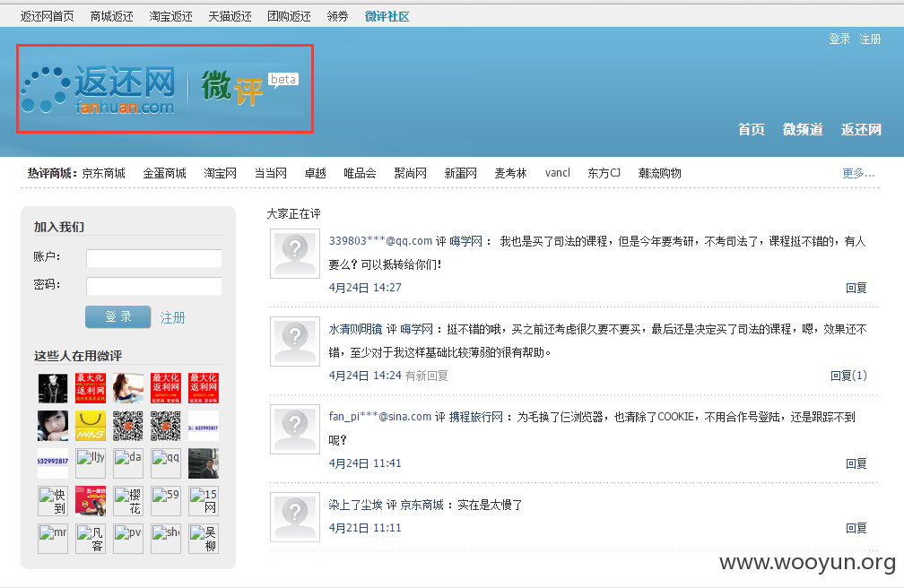Click the 微评 beta logo
904x588 pixels.
[250, 88]
